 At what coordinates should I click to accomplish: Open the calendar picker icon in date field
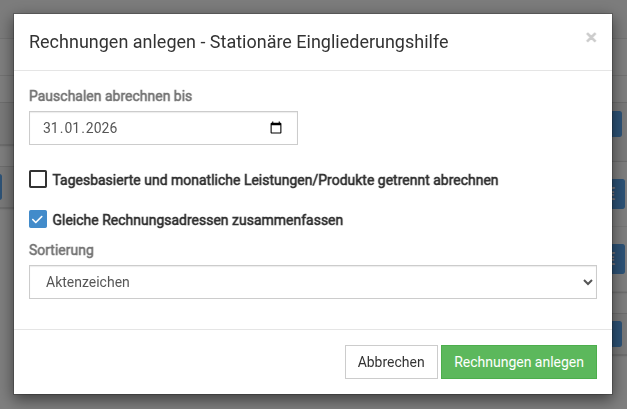277,128
